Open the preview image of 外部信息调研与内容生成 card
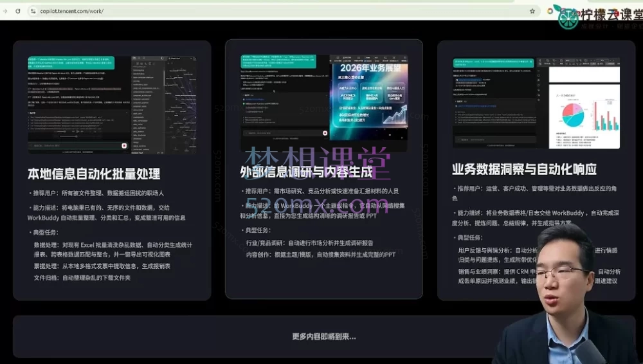The width and height of the screenshot is (643, 364). point(324,103)
